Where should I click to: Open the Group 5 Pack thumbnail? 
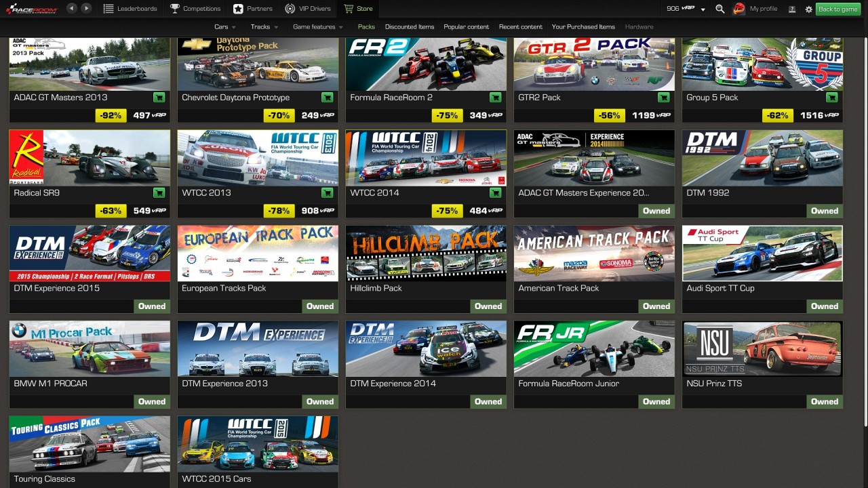point(762,64)
